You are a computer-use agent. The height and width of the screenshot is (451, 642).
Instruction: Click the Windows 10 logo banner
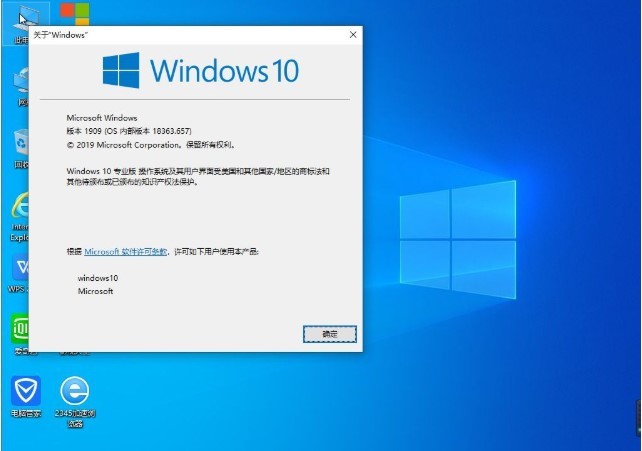[199, 71]
